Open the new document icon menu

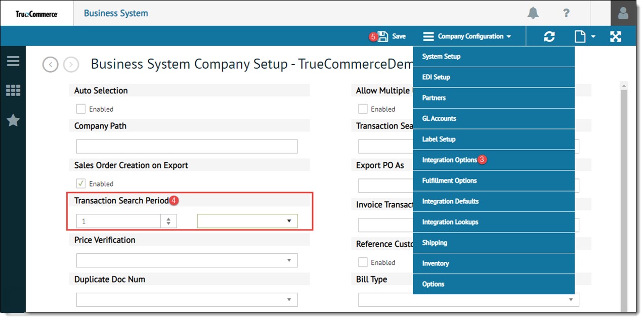[584, 36]
